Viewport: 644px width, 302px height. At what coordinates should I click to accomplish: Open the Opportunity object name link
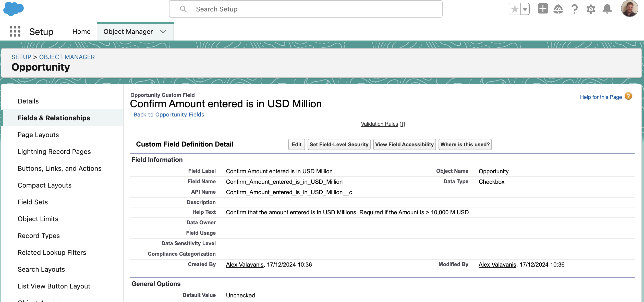point(493,171)
